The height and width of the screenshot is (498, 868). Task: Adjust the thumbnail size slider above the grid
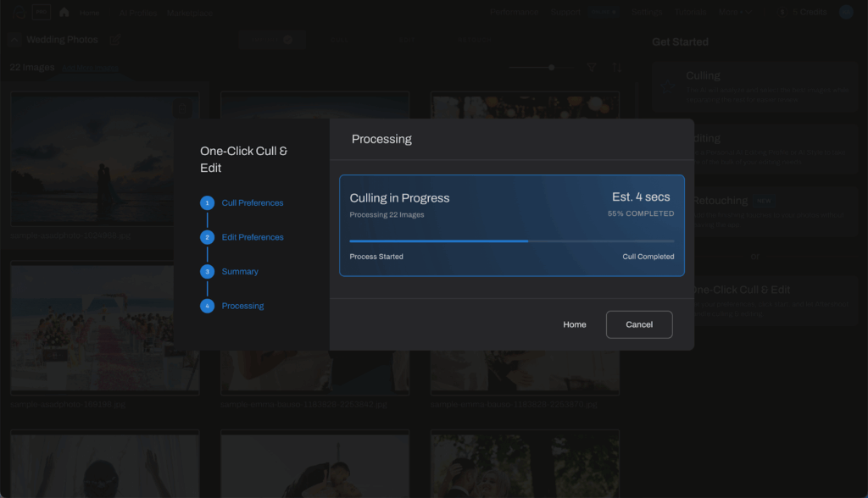[x=552, y=67]
